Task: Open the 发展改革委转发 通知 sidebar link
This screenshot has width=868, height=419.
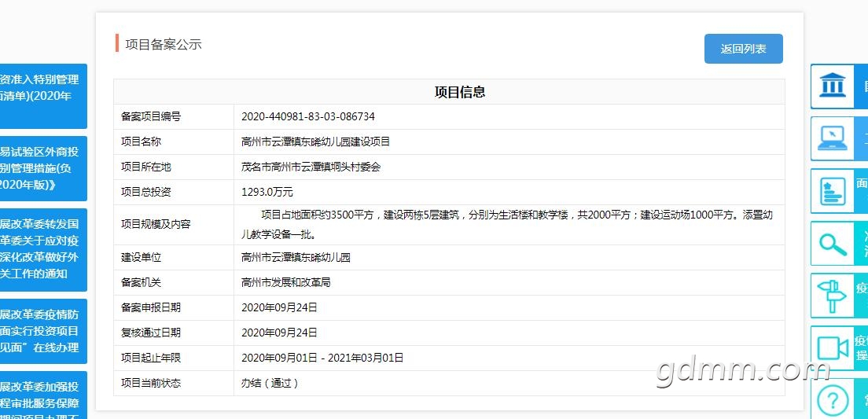Action: pyautogui.click(x=43, y=250)
